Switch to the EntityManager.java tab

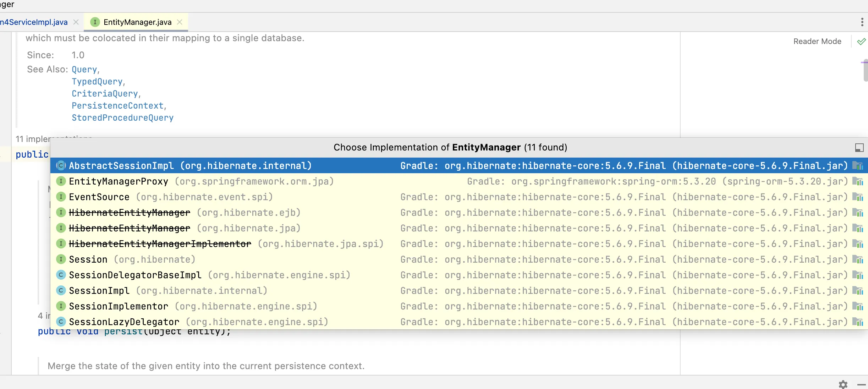(x=137, y=22)
